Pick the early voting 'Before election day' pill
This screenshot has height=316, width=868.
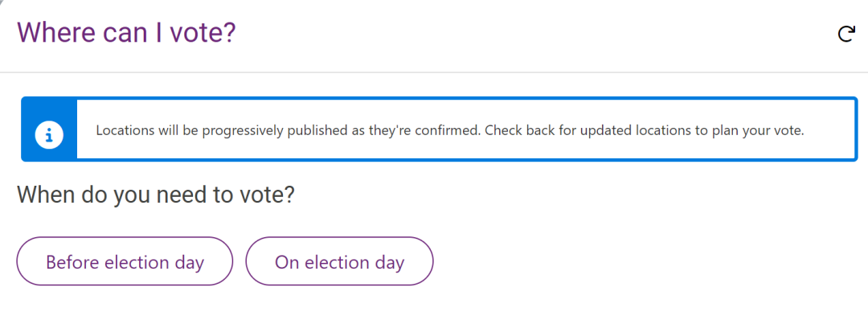point(125,261)
